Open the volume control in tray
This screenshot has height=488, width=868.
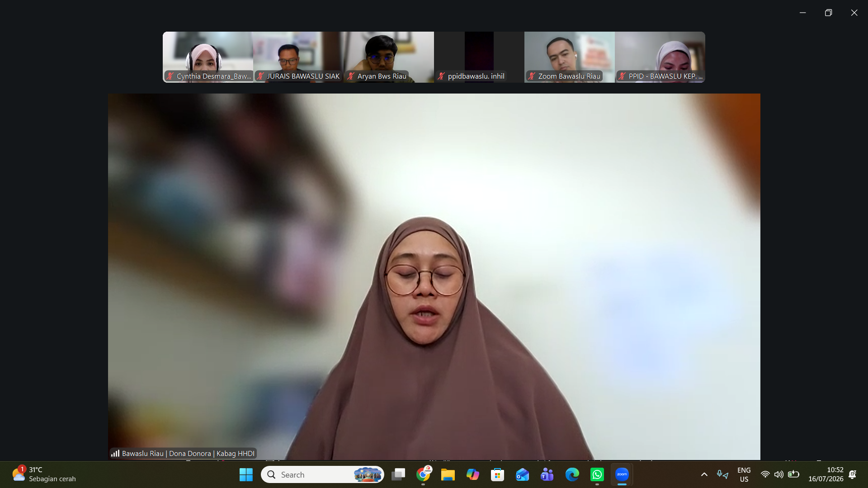[778, 474]
